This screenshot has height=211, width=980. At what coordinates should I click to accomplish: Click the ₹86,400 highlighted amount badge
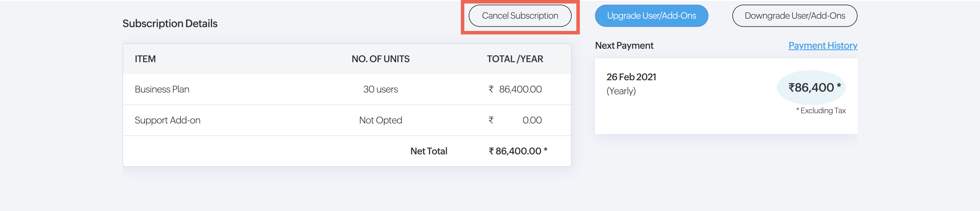tap(811, 88)
